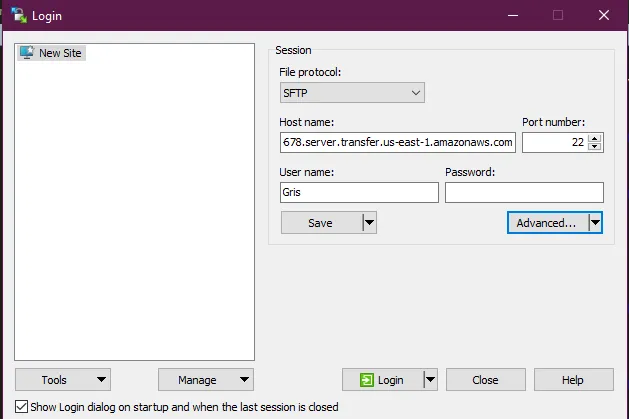Click the Close button in dialog footer

485,380
